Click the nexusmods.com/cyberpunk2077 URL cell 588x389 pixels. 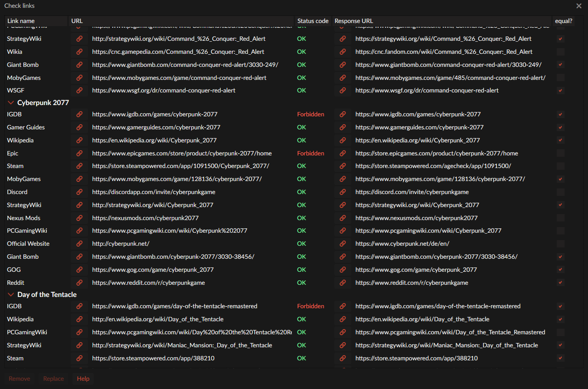click(x=145, y=218)
